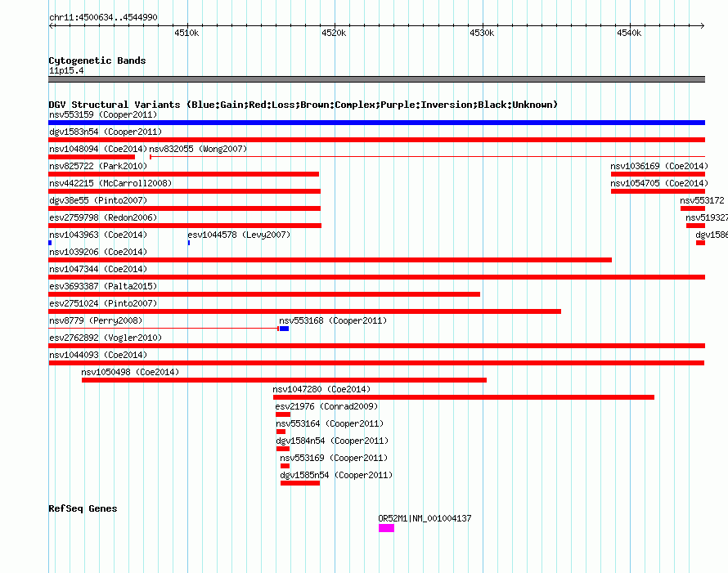The height and width of the screenshot is (573, 728).
Task: Select the esv2751024 (Pinto2007) label
Action: pos(103,303)
